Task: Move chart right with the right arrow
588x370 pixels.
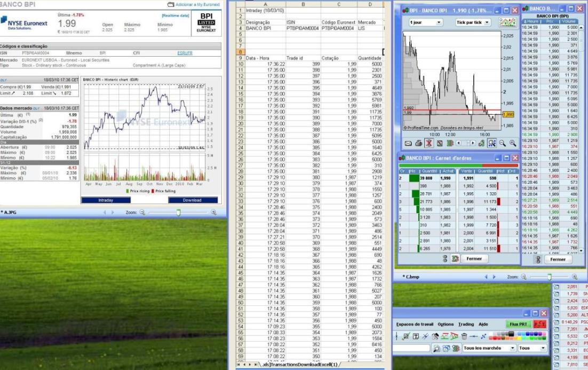Action: (472, 143)
